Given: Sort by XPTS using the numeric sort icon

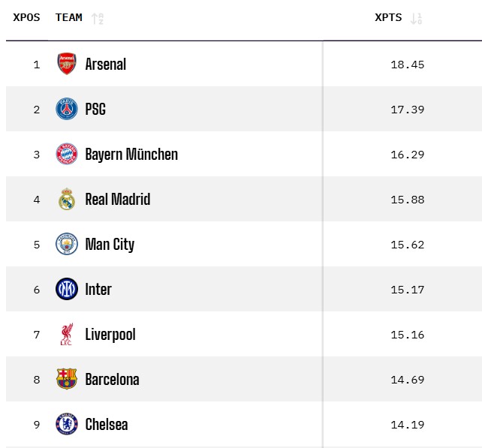Looking at the screenshot, I should pos(417,18).
